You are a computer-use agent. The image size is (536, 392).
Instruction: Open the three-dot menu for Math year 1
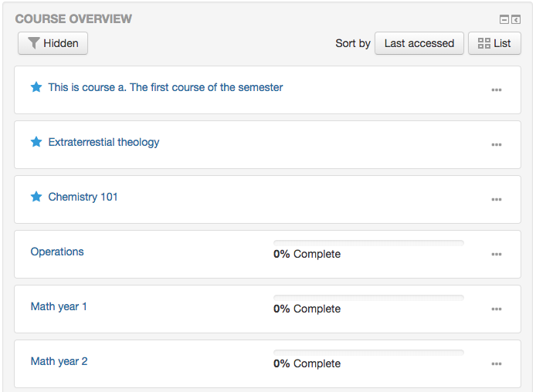point(497,309)
